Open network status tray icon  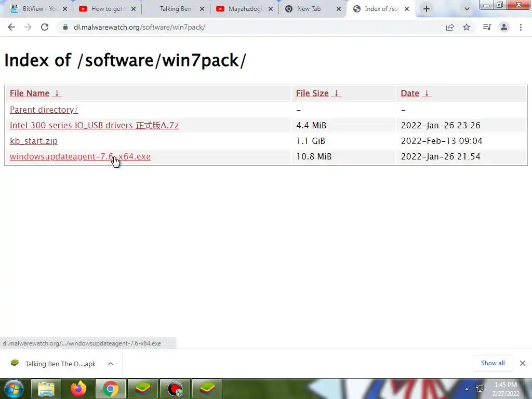tap(480, 389)
